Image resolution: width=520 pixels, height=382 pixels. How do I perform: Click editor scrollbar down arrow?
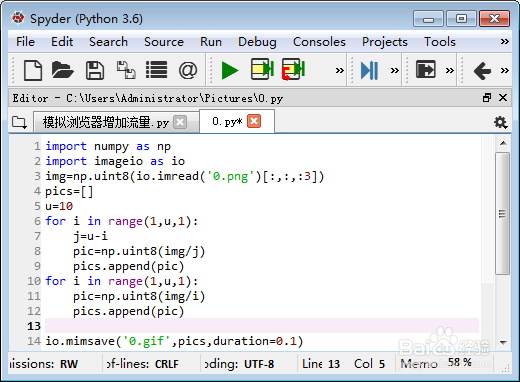503,342
